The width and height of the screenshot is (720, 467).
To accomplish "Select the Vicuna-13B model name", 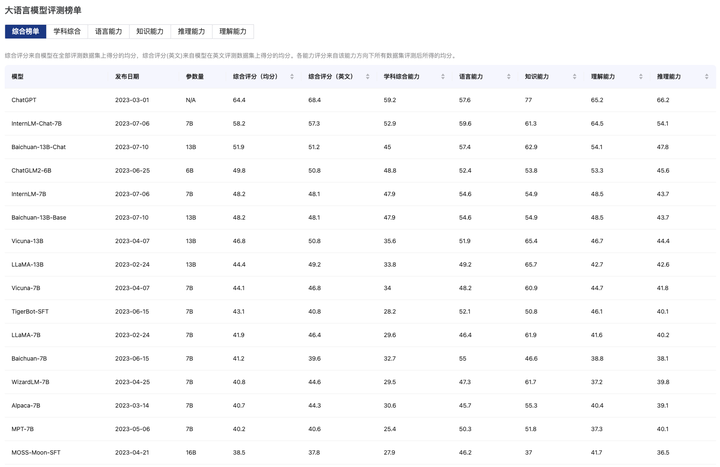I will click(x=27, y=241).
